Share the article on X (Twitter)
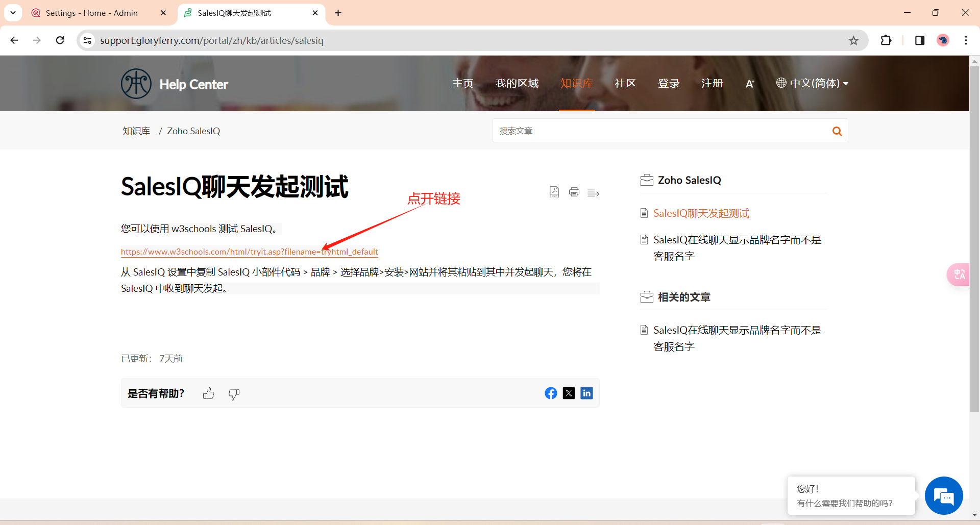This screenshot has width=980, height=525. tap(569, 393)
